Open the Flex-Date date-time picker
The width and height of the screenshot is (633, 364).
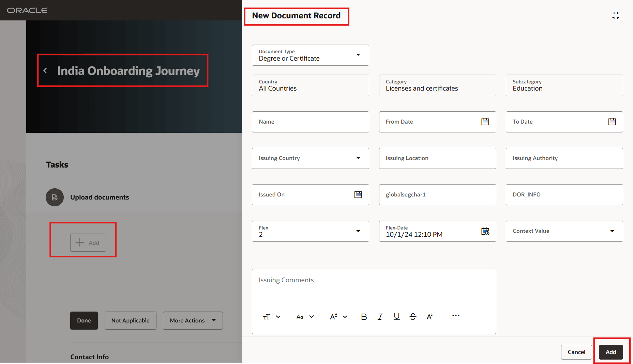tap(485, 231)
